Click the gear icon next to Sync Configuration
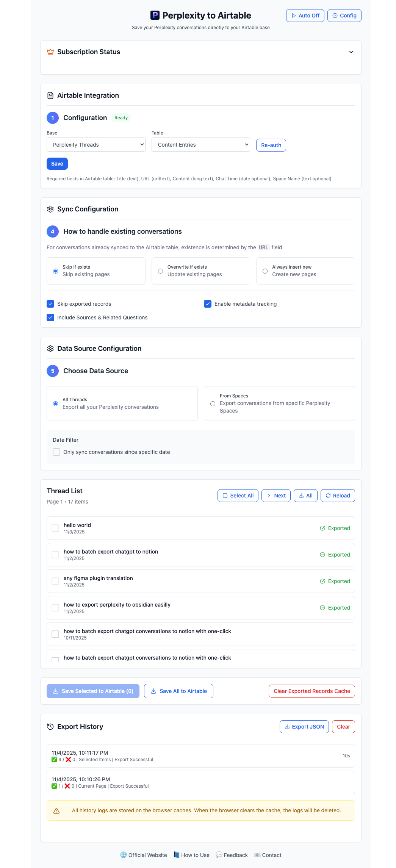The image size is (396, 868). [50, 209]
